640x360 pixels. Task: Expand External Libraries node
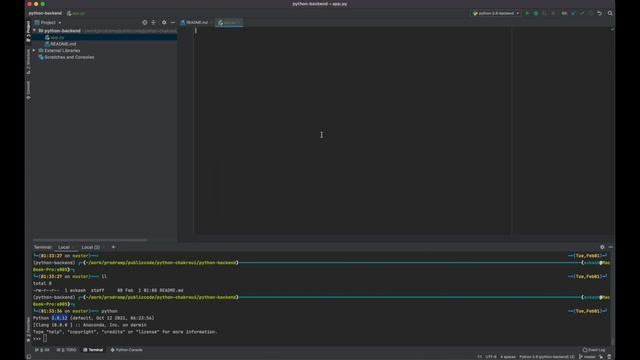coord(34,51)
